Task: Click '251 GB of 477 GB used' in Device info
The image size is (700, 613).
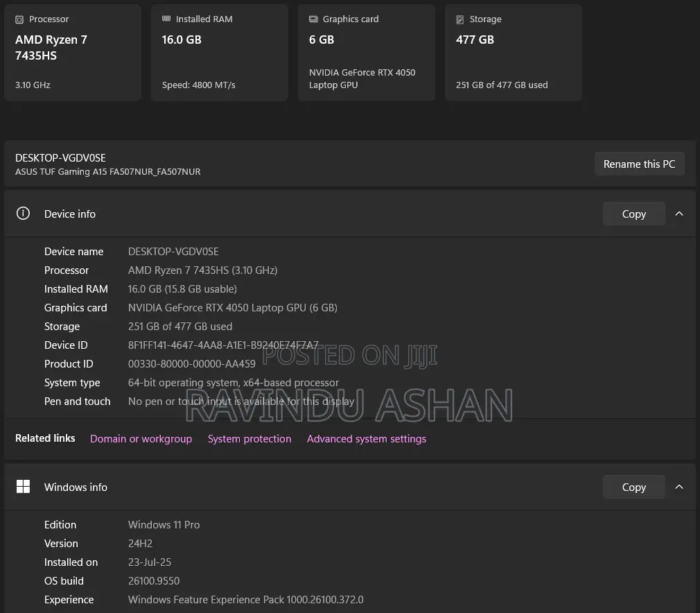Action: [180, 326]
